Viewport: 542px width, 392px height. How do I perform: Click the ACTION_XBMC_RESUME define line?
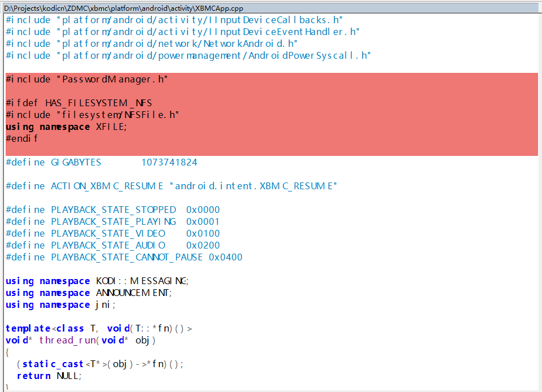click(171, 186)
